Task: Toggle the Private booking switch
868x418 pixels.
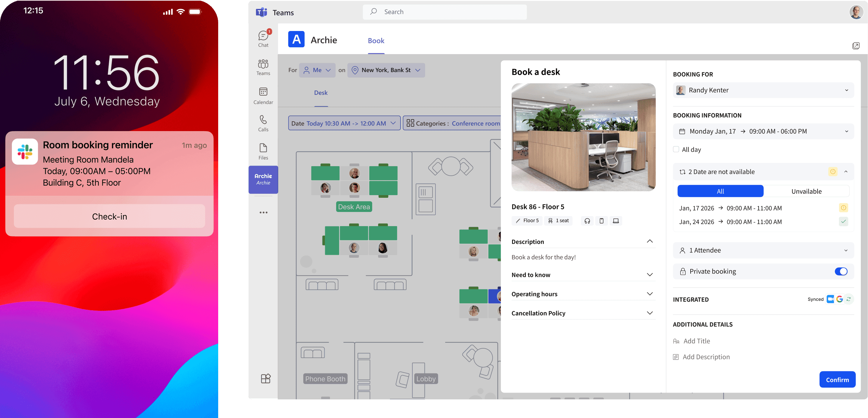Action: [x=841, y=271]
